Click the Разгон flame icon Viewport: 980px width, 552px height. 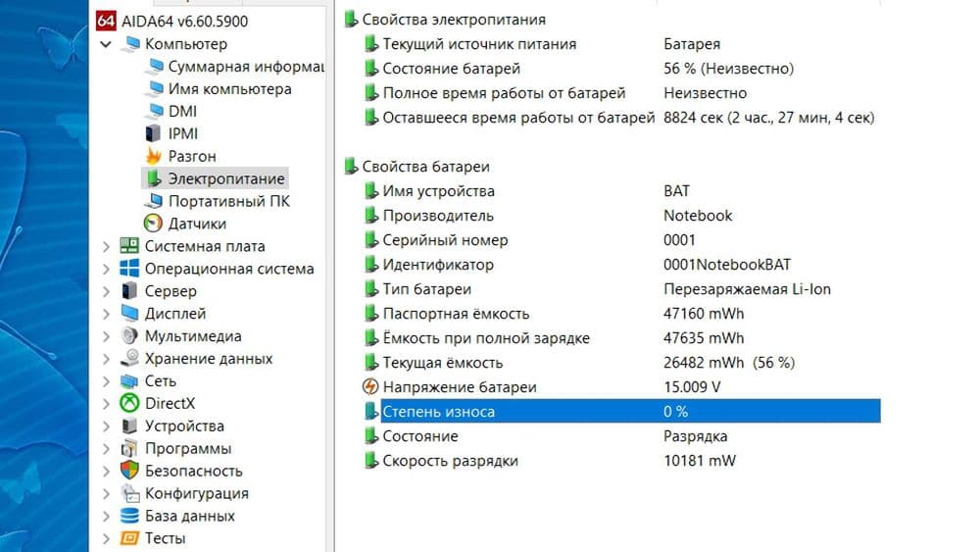[x=153, y=156]
